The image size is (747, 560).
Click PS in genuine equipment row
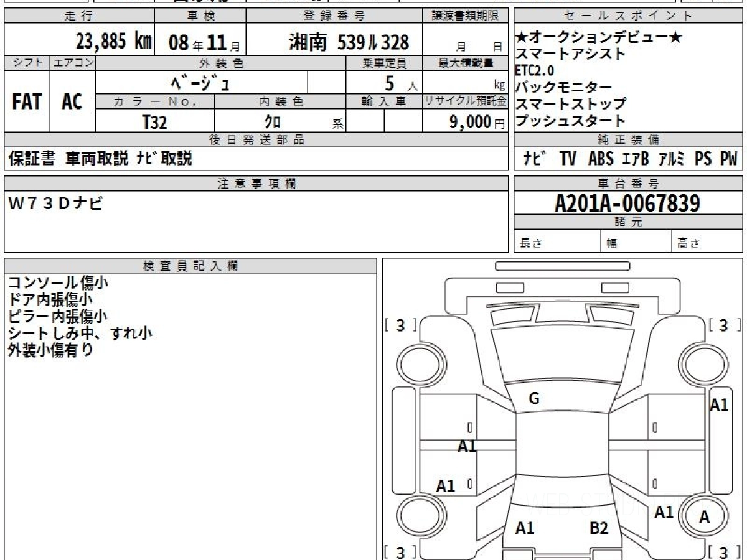703,159
